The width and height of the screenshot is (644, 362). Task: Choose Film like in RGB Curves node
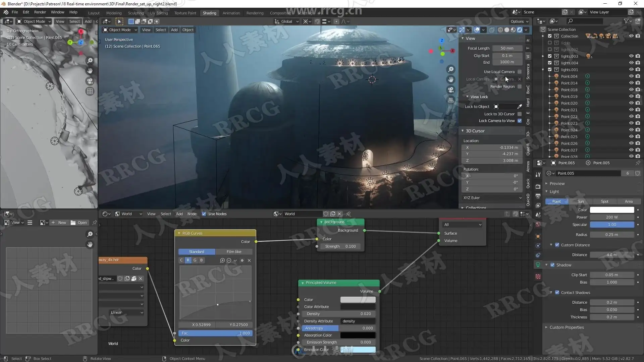tap(234, 252)
